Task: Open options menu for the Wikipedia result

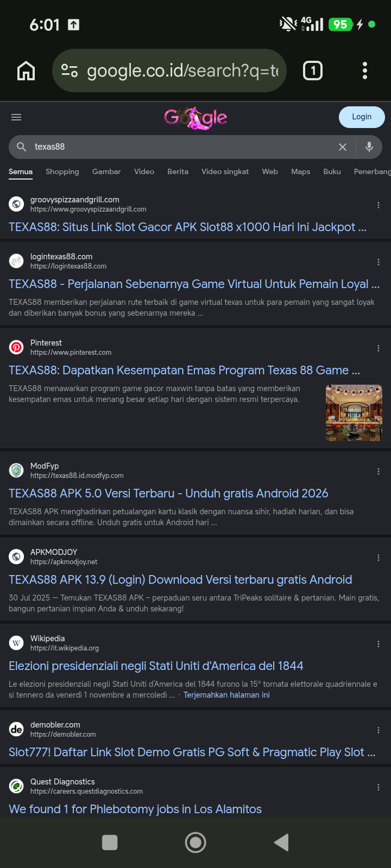Action: click(x=379, y=644)
